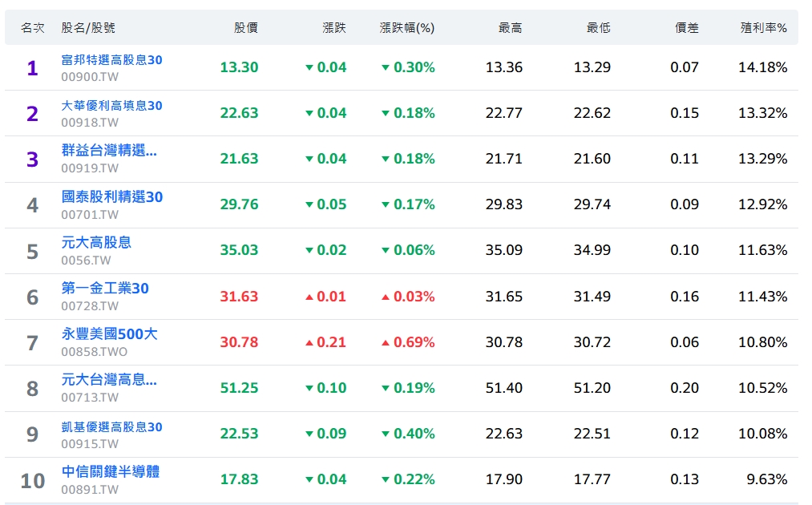Viewport: 812px width, 505px height.
Task: Click the 價差 column header
Action: pyautogui.click(x=687, y=28)
